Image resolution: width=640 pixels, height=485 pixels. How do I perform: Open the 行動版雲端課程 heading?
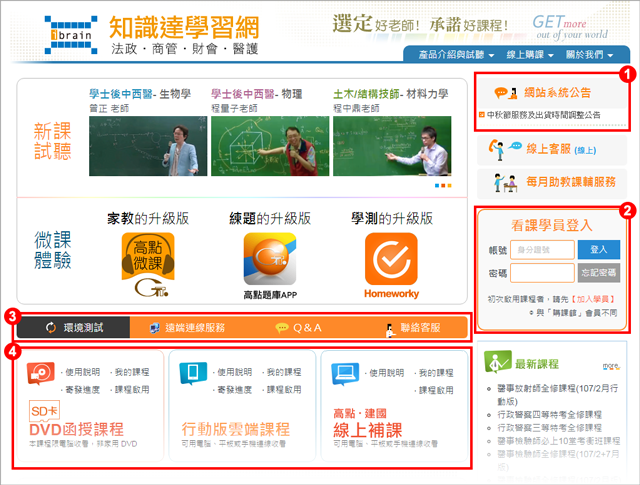pyautogui.click(x=236, y=429)
